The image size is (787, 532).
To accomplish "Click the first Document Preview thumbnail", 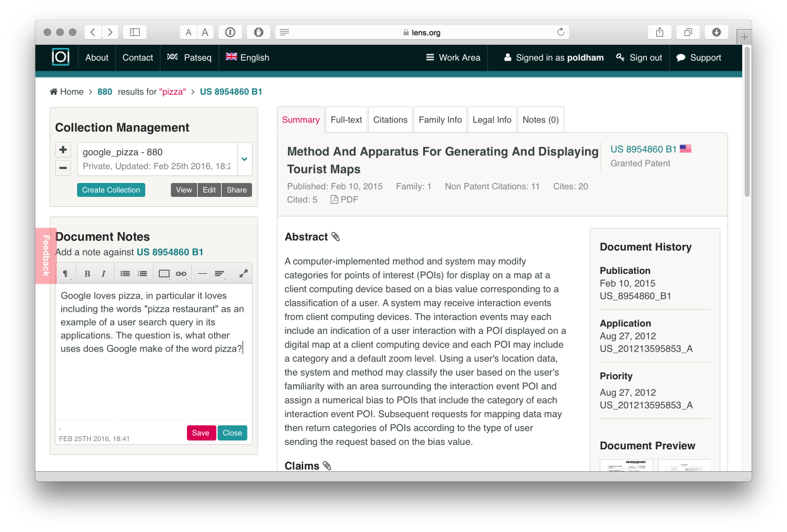I will coord(627,466).
